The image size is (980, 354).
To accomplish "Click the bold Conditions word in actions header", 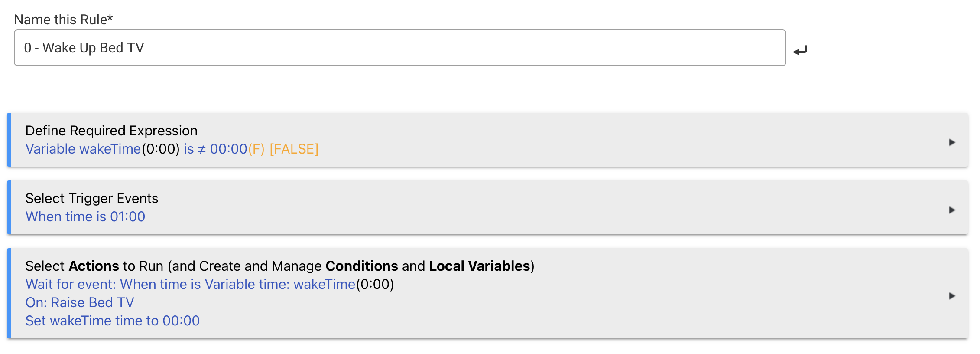I will (x=362, y=266).
